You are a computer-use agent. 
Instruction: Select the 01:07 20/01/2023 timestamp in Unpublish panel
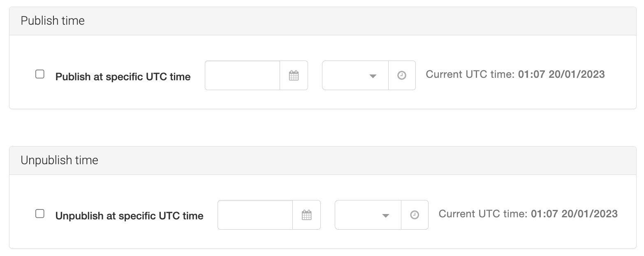point(574,214)
